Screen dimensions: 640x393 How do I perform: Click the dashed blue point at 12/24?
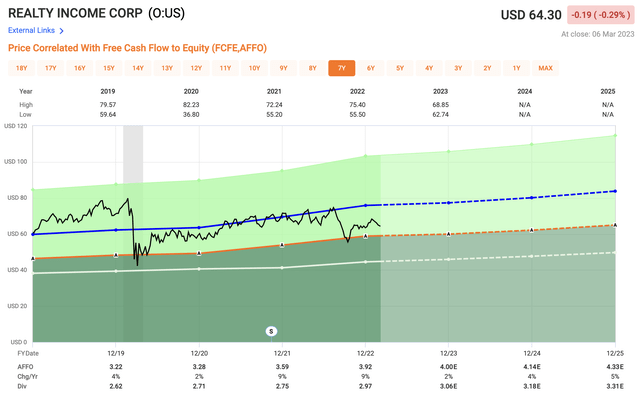coord(531,198)
